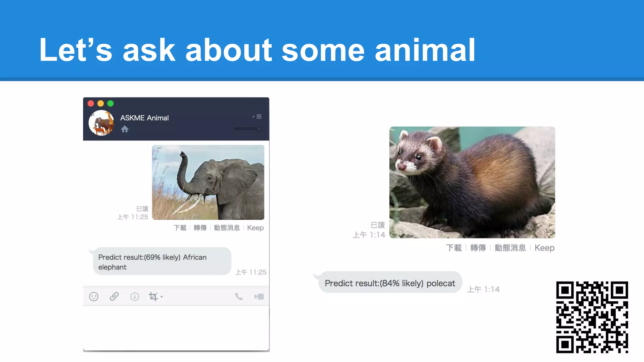Click the 上午 1:14 timestamp beside polecat prediction
The image size is (644, 362).
point(483,289)
